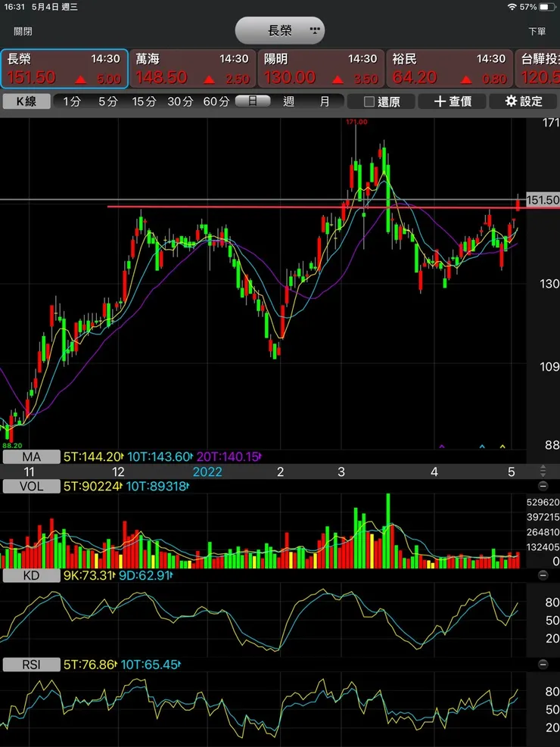Screen dimensions: 560x747
Task: Switch to 30分 interval
Action: (180, 101)
